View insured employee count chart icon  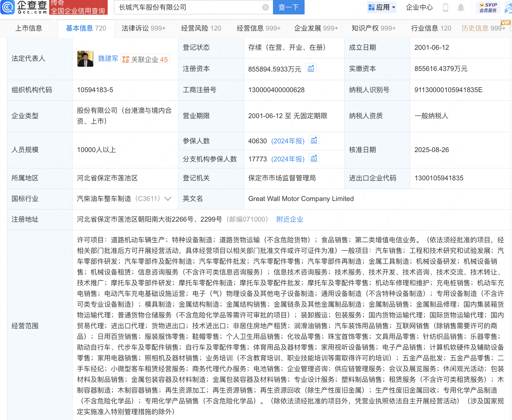tap(314, 140)
